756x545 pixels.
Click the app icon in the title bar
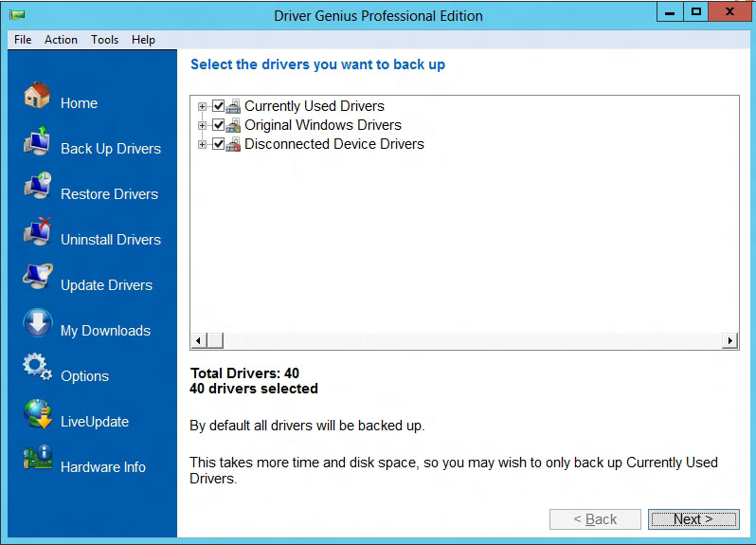(17, 15)
